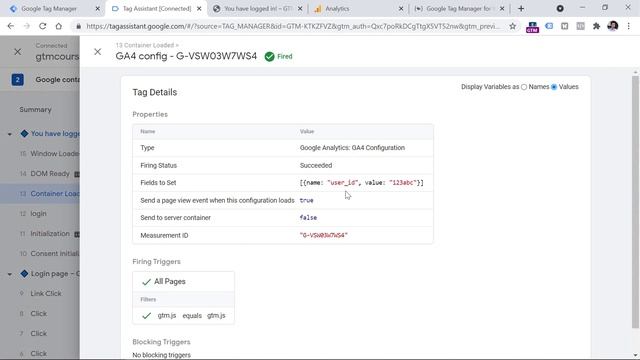
Task: Close the Tag Assistant sidebar with X
Action: tap(18, 52)
